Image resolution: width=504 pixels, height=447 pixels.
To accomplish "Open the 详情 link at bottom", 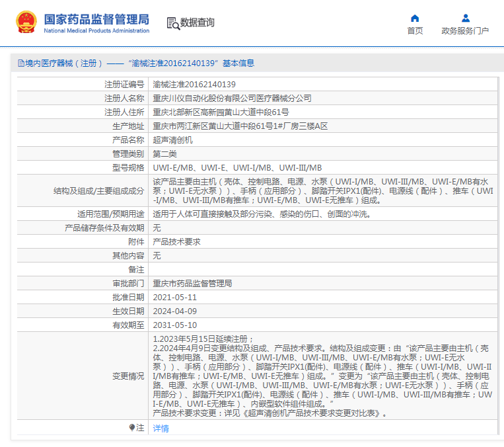I will 161,428.
